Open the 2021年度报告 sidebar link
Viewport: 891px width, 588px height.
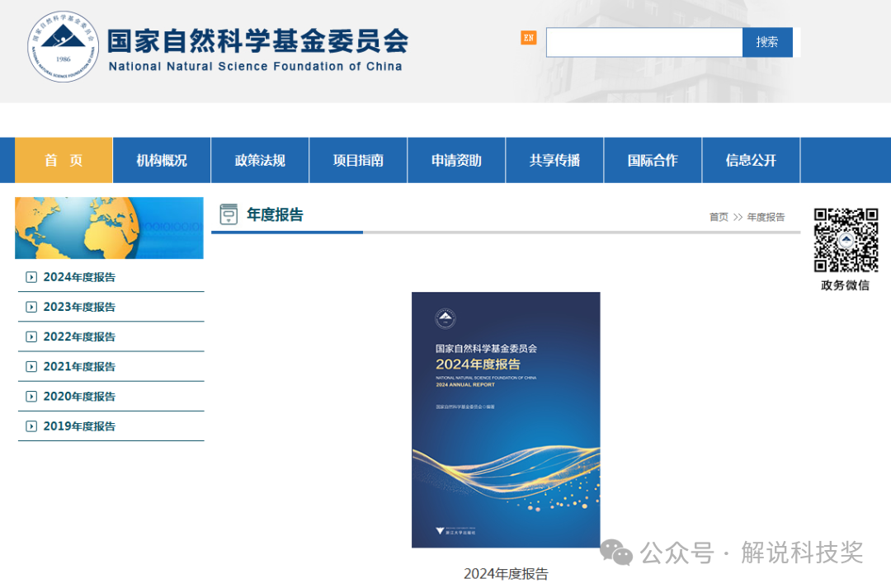point(79,366)
